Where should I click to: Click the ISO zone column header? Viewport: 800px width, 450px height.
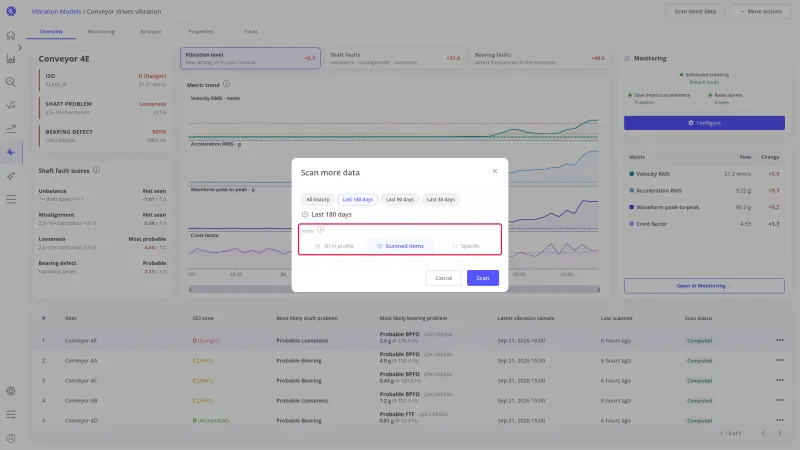pyautogui.click(x=203, y=318)
